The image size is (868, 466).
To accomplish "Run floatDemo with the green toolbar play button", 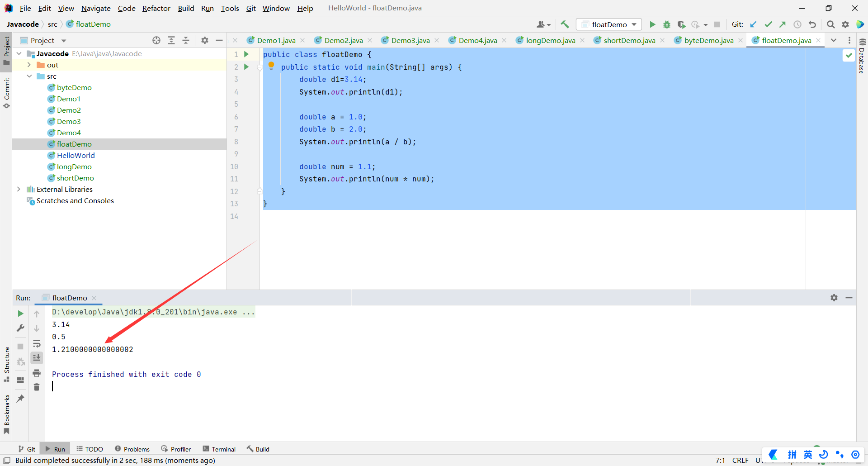I will point(652,24).
